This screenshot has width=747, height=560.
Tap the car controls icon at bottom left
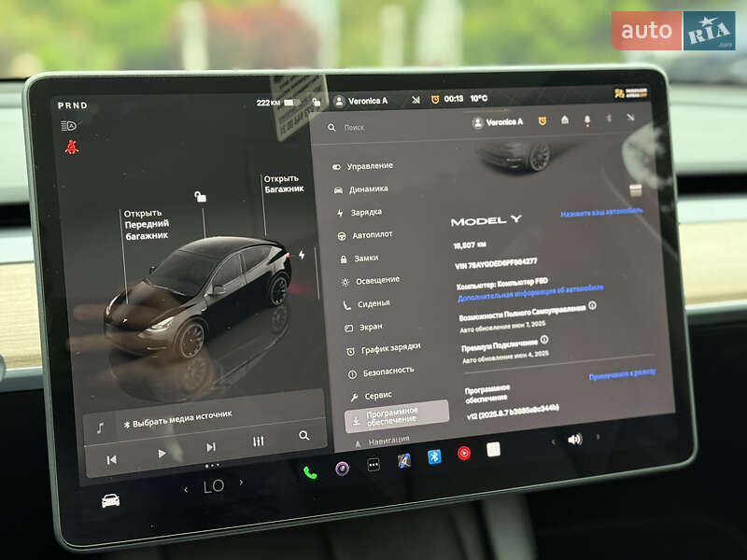(110, 500)
